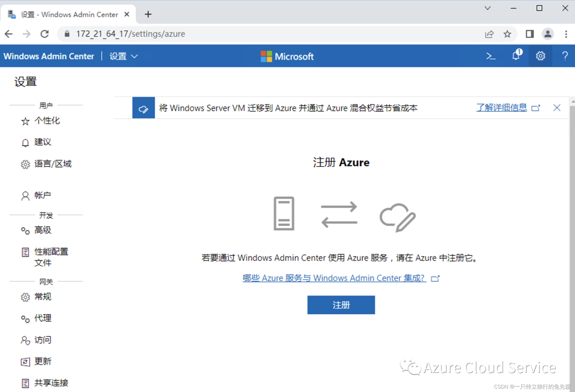Open the help question mark icon
The width and height of the screenshot is (575, 392).
click(x=565, y=56)
